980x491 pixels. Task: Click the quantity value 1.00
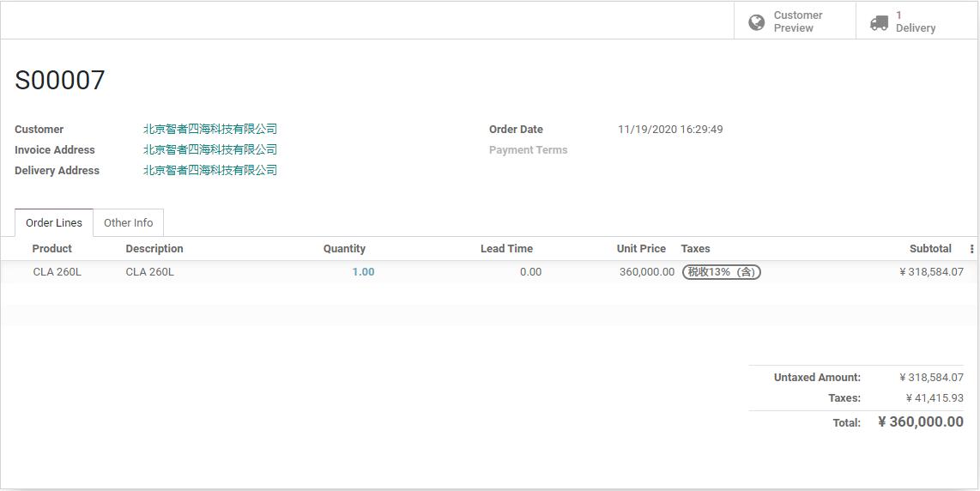click(363, 272)
